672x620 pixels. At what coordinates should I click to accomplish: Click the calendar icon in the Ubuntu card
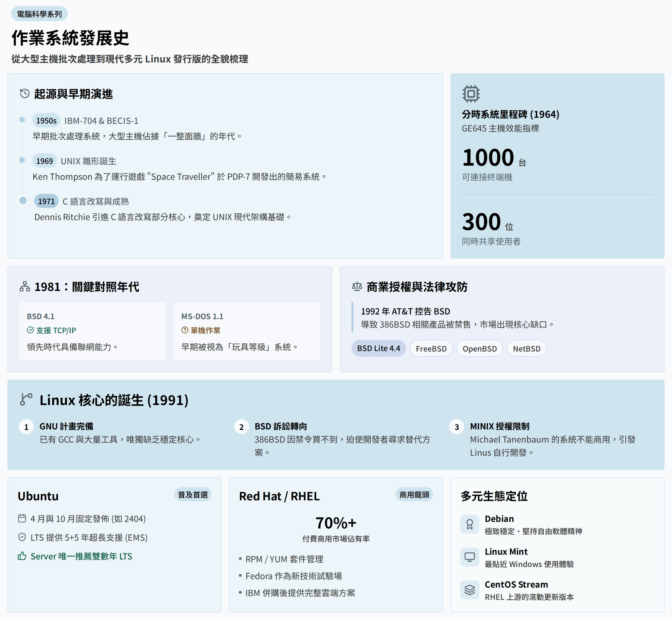(x=22, y=518)
